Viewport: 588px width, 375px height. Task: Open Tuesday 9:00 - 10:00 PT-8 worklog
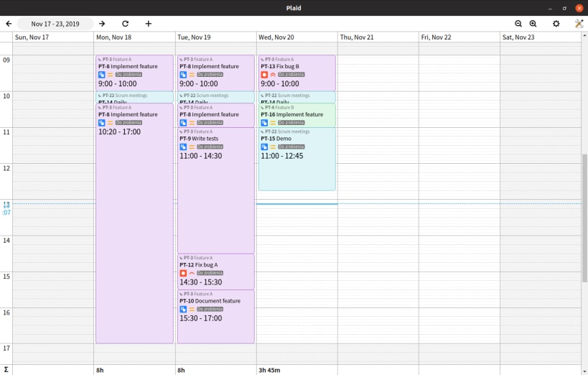click(x=215, y=73)
